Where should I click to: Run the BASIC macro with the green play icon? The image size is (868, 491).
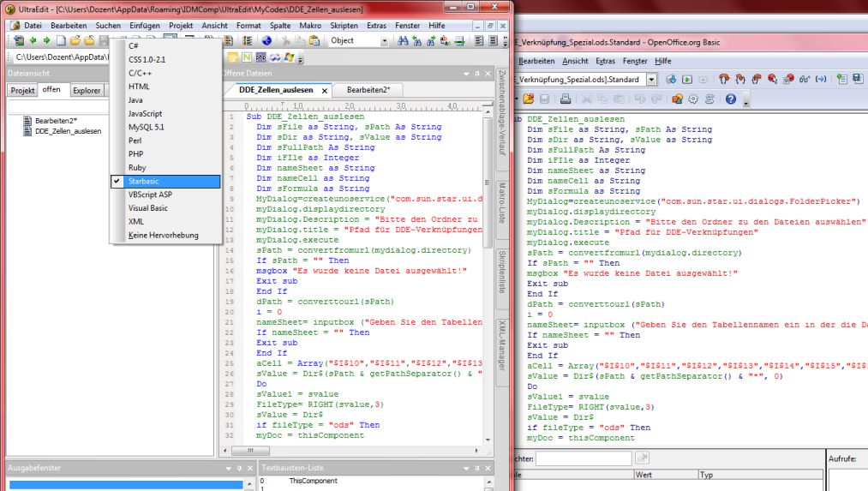pos(688,79)
